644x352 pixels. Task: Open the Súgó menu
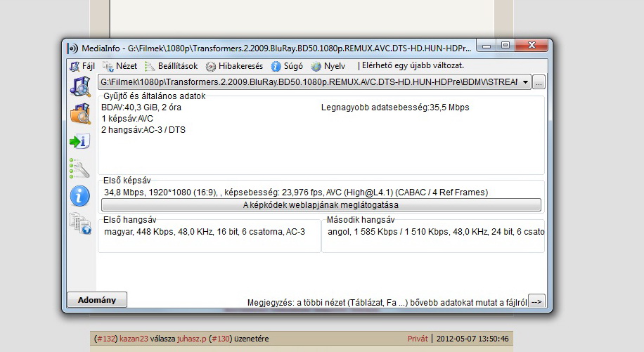point(287,66)
